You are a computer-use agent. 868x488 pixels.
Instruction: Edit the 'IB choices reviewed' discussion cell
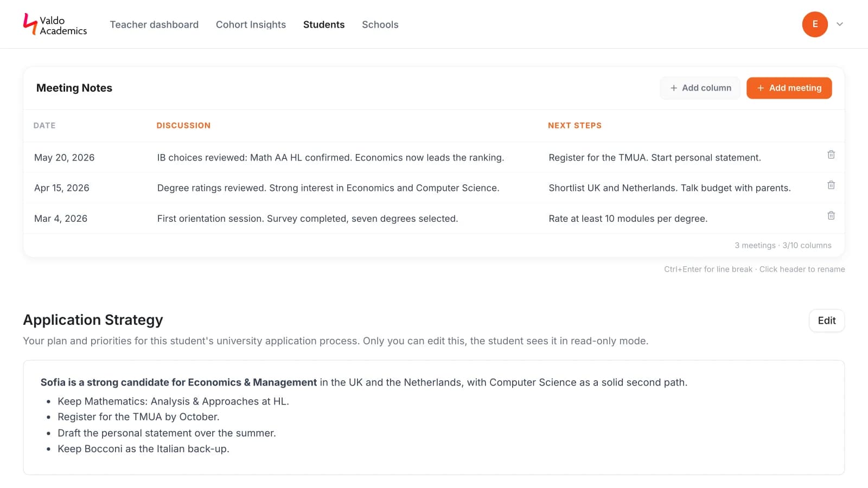[x=330, y=157]
